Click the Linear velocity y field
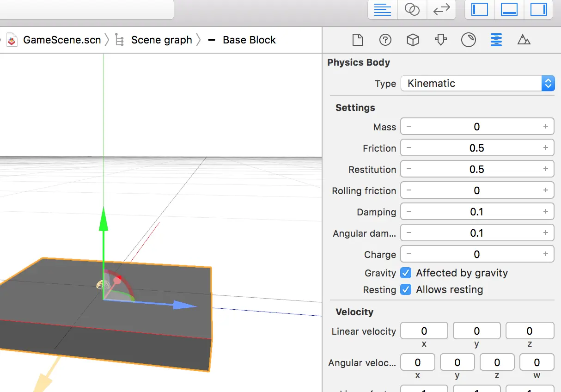Viewport: 561px width, 392px height. 477,331
